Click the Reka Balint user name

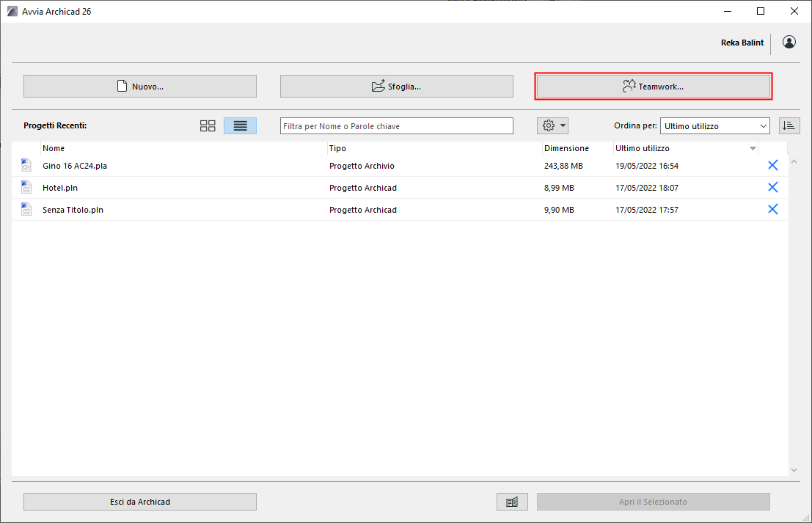pyautogui.click(x=742, y=43)
